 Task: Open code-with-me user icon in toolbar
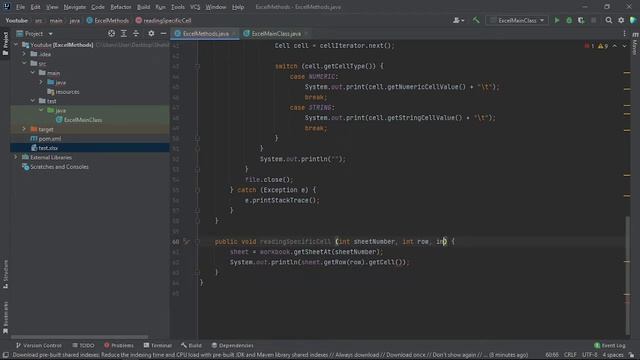[x=458, y=20]
